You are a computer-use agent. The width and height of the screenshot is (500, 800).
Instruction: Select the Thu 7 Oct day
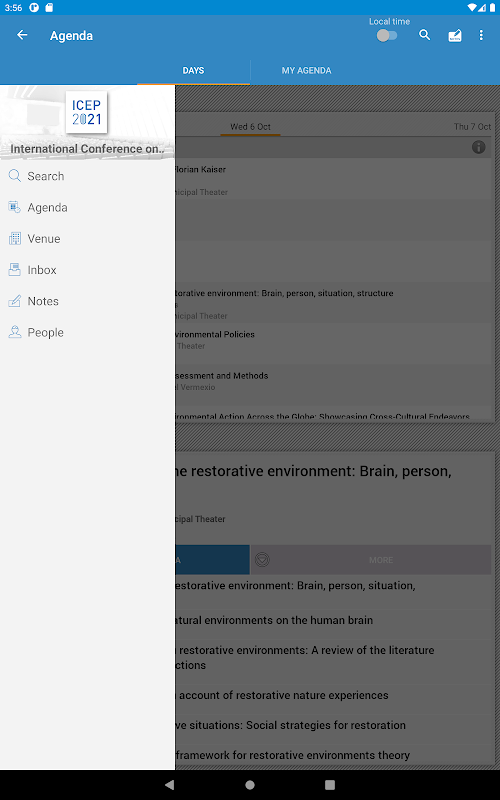pyautogui.click(x=472, y=127)
